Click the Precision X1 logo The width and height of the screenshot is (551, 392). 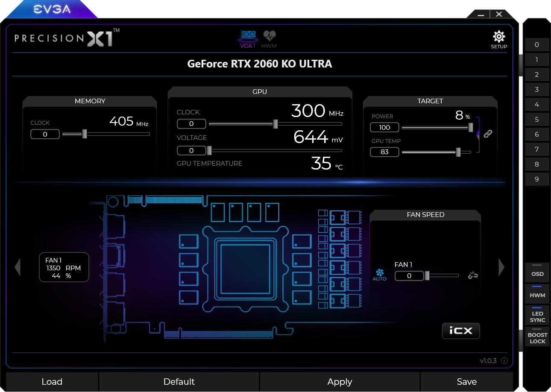coord(67,38)
